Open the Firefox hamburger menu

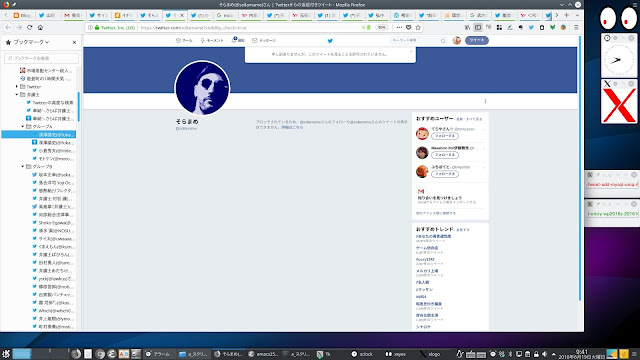click(576, 27)
